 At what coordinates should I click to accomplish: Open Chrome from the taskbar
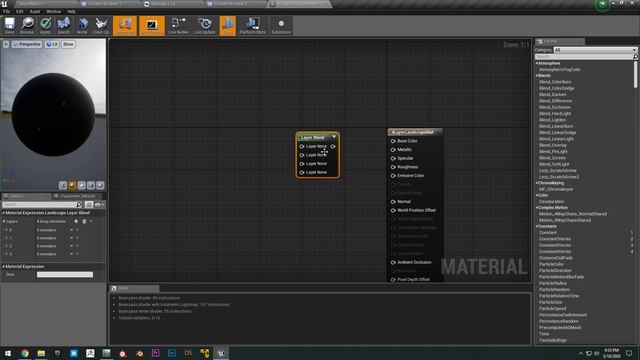coord(25,353)
